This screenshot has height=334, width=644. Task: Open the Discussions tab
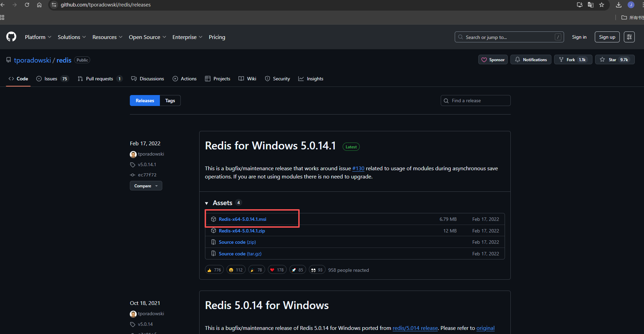pos(148,79)
